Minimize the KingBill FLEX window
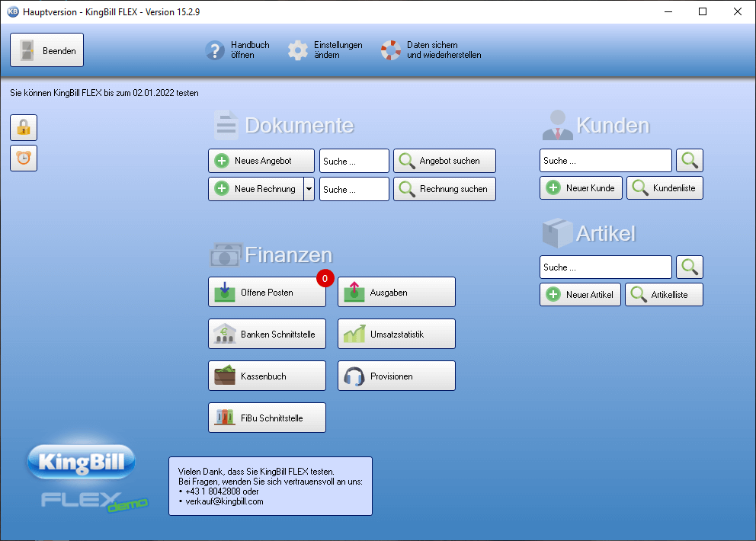 (x=668, y=11)
